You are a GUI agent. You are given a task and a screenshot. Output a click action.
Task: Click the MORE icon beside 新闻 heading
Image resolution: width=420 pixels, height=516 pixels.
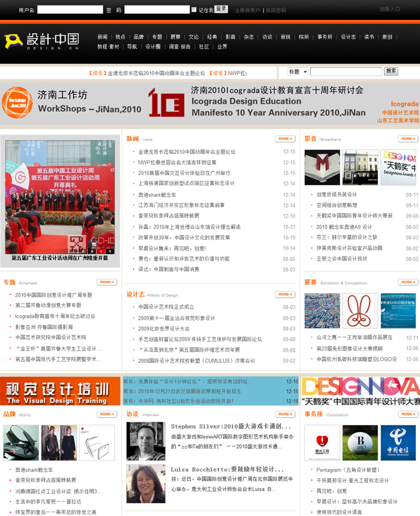coord(285,139)
